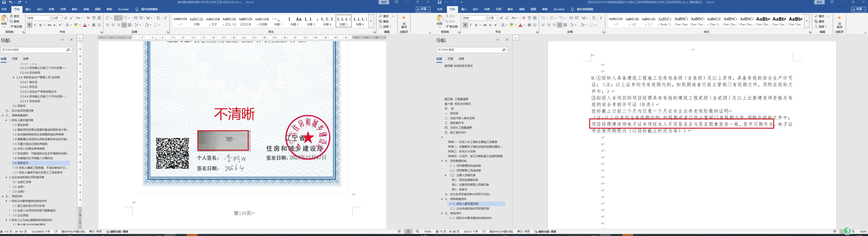Click 共享 button in left Word window
Image resolution: width=868 pixels, height=236 pixels.
click(x=423, y=9)
